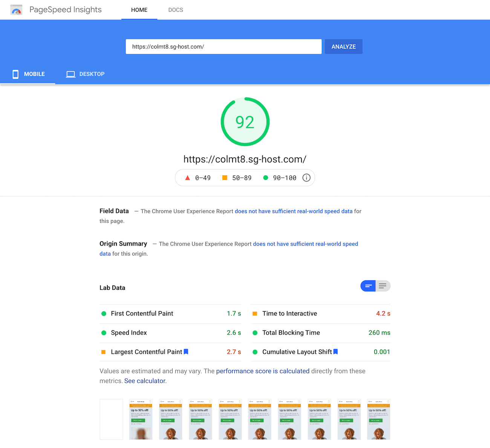Click the green circle 90–100 legend icon

265,178
